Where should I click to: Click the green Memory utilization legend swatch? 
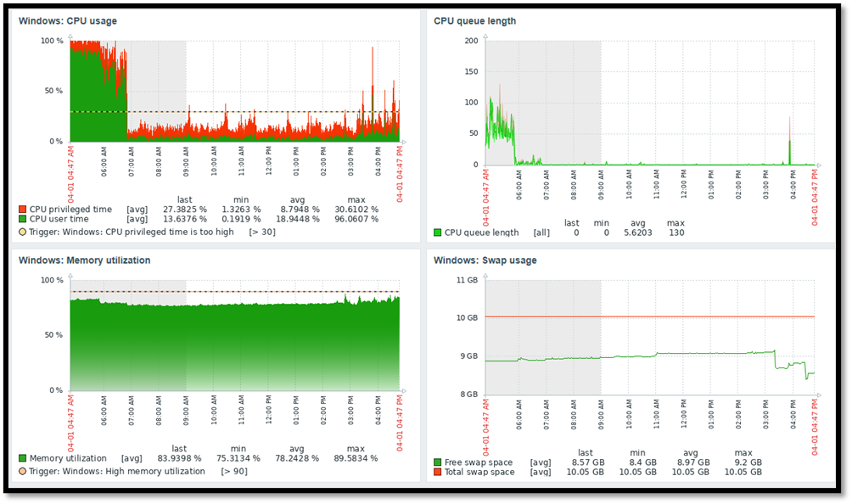pos(23,459)
